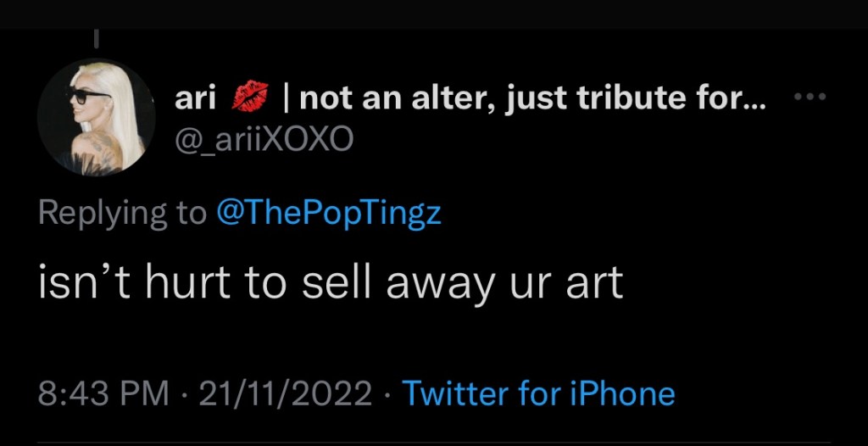Click the divider line below the timestamp
This screenshot has width=868, height=446.
pyautogui.click(x=434, y=443)
